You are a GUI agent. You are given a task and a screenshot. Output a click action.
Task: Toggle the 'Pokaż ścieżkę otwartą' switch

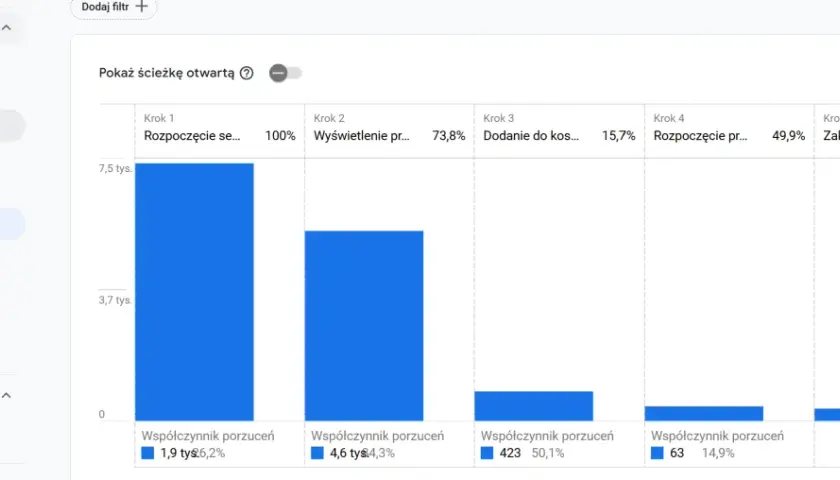pyautogui.click(x=286, y=73)
